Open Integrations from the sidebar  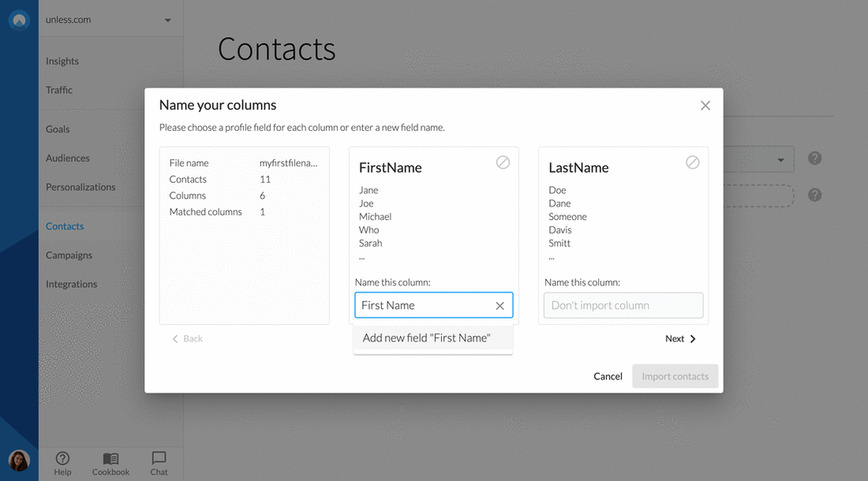pos(71,284)
